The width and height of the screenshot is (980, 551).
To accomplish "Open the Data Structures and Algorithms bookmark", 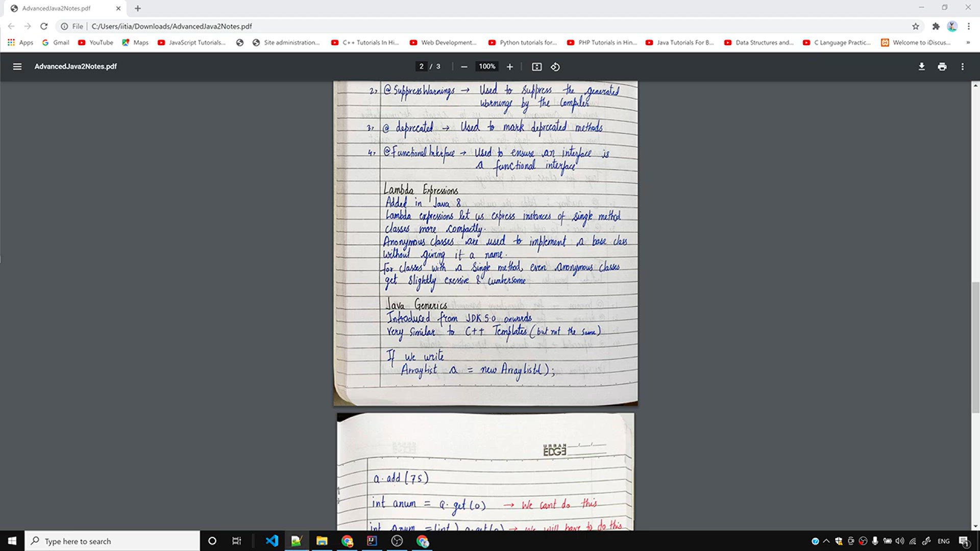I will pos(759,42).
